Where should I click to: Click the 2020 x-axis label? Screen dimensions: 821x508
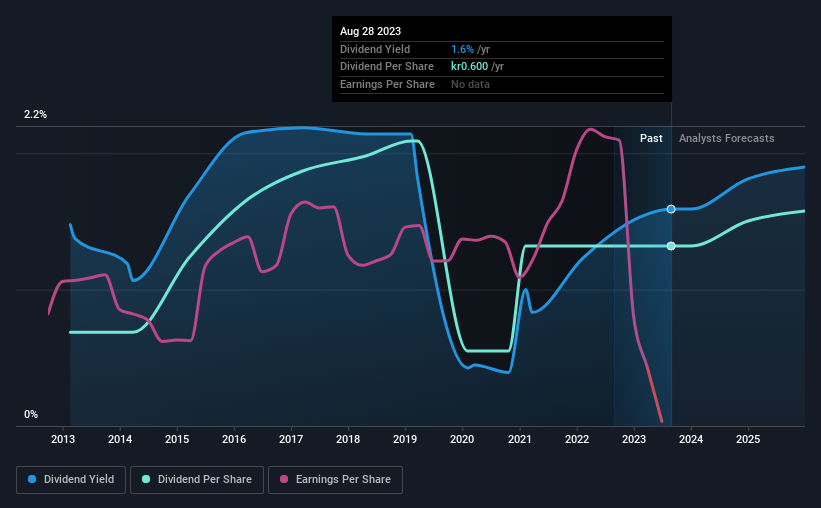pyautogui.click(x=462, y=439)
